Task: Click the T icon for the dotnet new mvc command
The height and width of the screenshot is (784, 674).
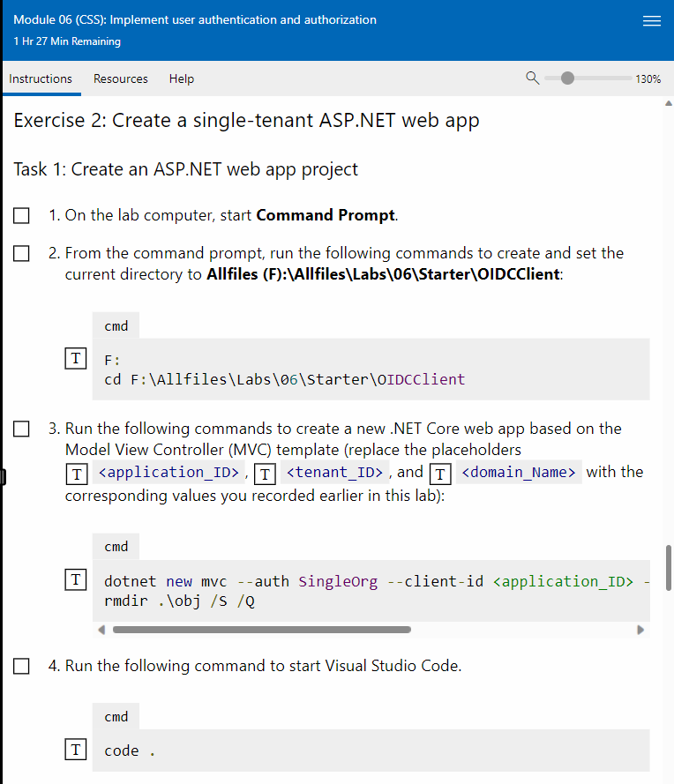Action: click(x=76, y=579)
